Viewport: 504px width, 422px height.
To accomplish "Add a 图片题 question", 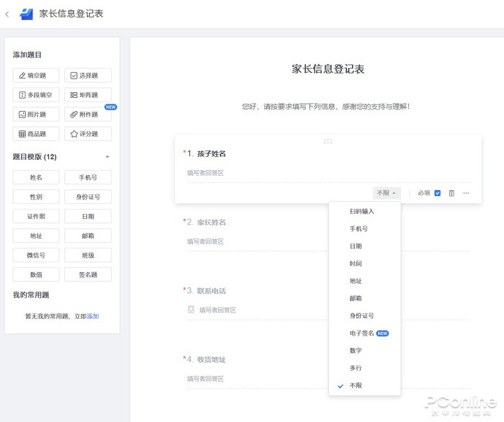I will pyautogui.click(x=36, y=115).
